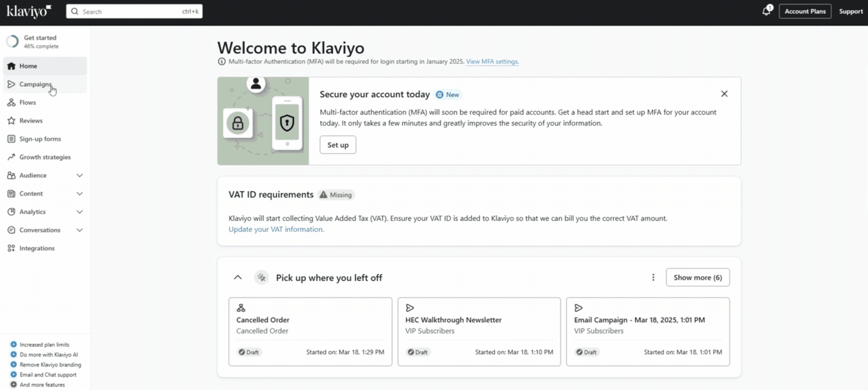Image resolution: width=868 pixels, height=390 pixels.
Task: Open the notifications bell
Action: [x=766, y=11]
